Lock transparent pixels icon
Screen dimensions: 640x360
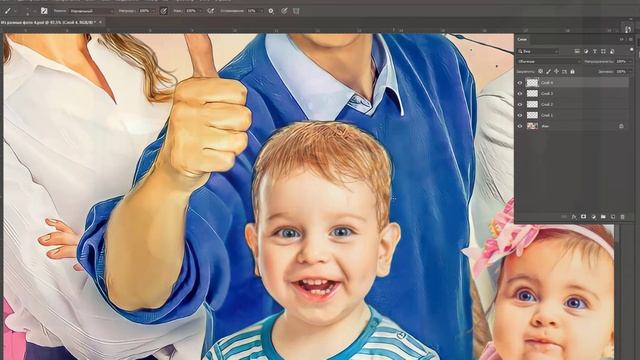pos(540,71)
